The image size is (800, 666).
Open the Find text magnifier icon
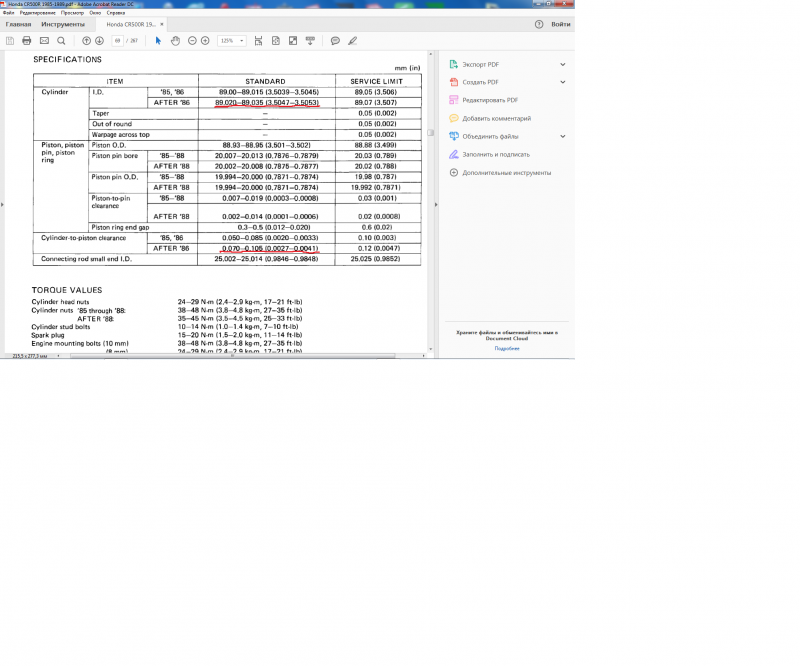click(61, 41)
